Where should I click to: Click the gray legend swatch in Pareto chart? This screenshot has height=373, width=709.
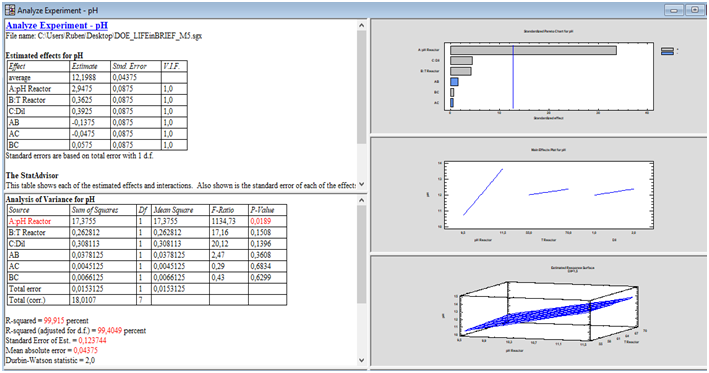[667, 49]
